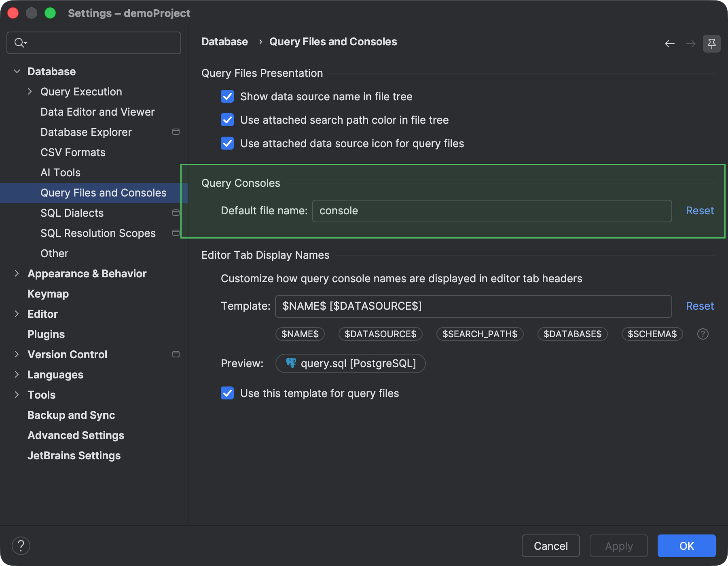Select Query Files and Consoles item
The height and width of the screenshot is (566, 728).
(94, 193)
